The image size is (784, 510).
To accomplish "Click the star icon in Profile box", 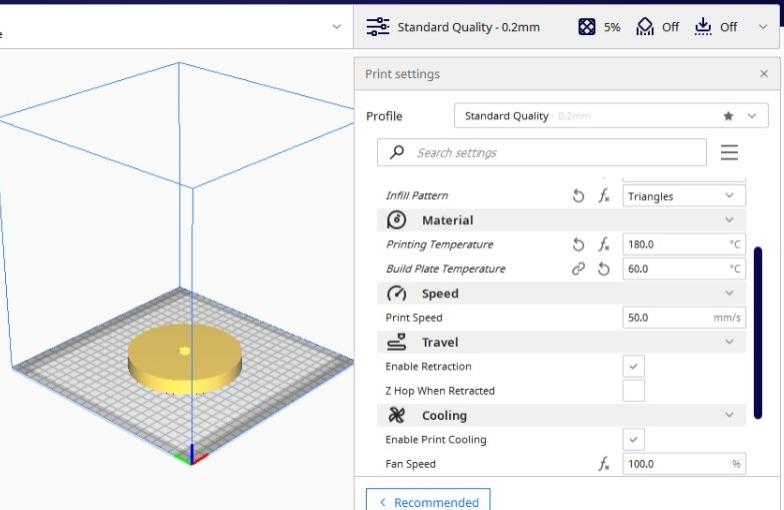I will [728, 116].
